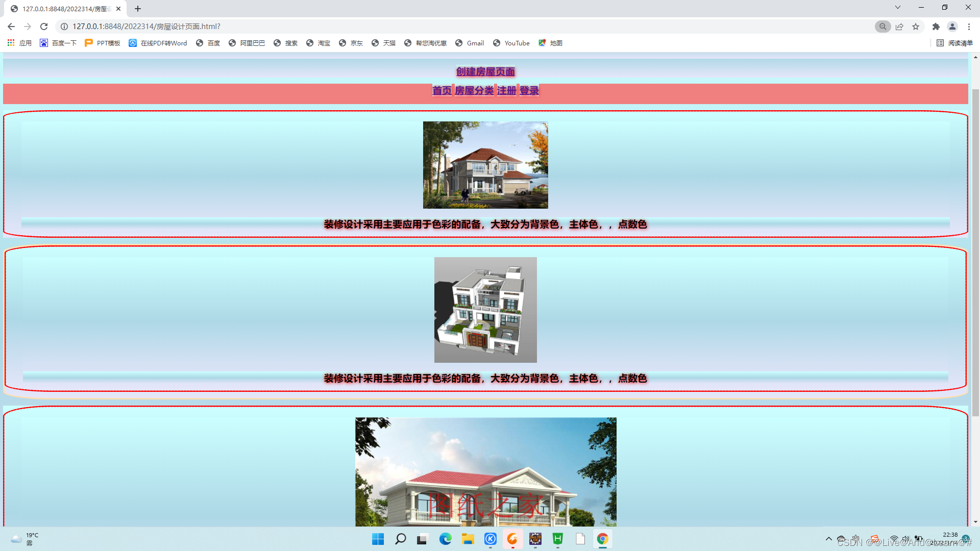The height and width of the screenshot is (551, 980).
Task: Open the Chrome three-dot menu
Action: pos(969,27)
